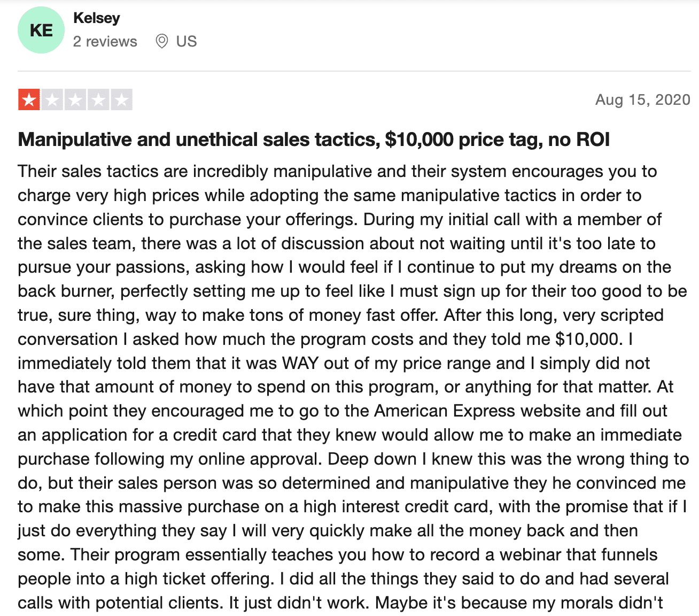Click the sentence "It just didn't work."

[300, 603]
